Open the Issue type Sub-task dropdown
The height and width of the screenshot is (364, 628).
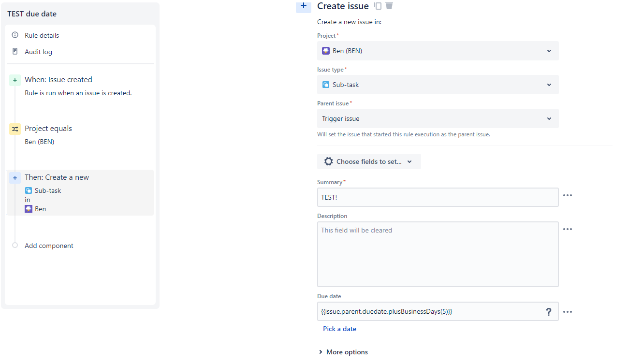tap(438, 85)
